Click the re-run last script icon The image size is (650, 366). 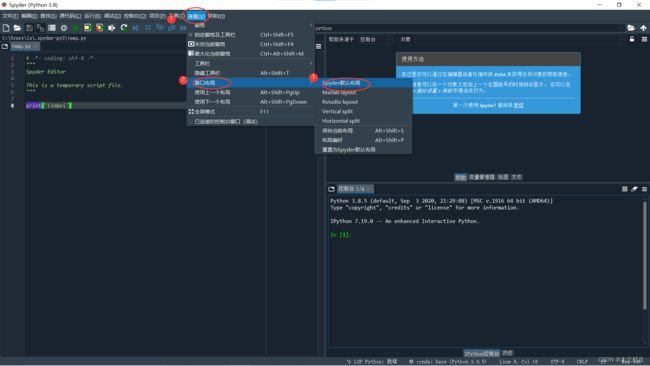124,28
